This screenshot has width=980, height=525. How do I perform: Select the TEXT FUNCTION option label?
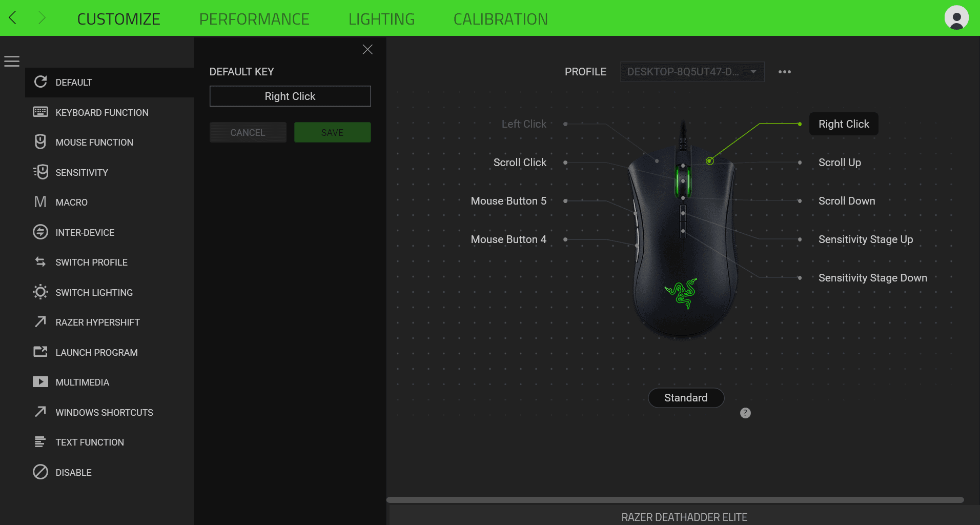pyautogui.click(x=90, y=442)
